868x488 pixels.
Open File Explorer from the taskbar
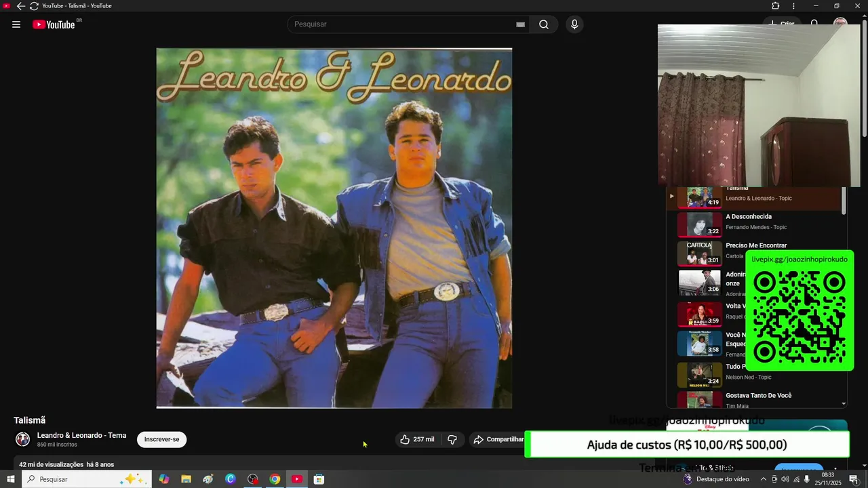[186, 479]
